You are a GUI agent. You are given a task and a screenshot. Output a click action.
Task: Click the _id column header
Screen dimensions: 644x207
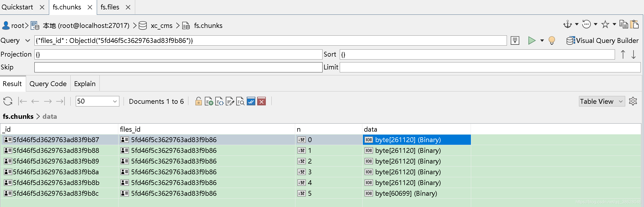pyautogui.click(x=59, y=129)
